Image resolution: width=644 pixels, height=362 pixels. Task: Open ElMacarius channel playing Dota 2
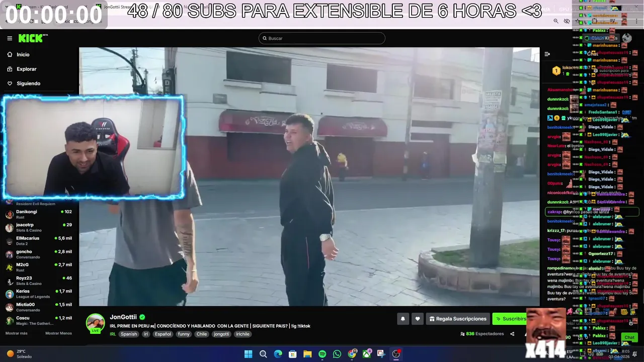tap(39, 241)
